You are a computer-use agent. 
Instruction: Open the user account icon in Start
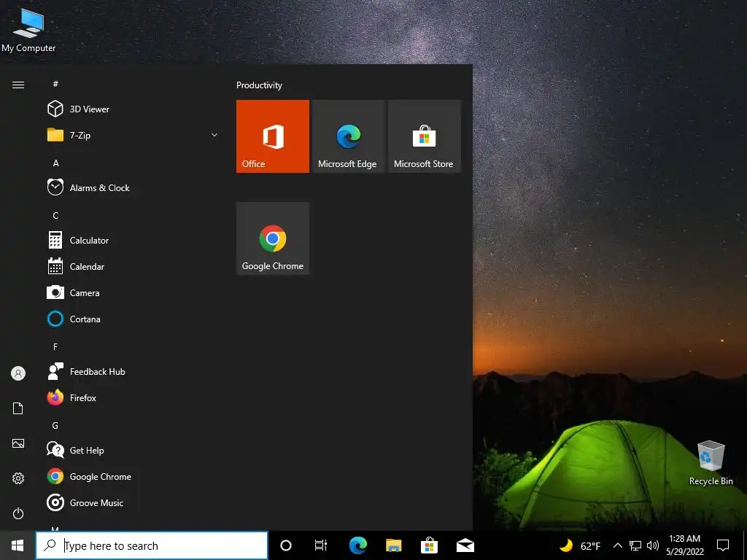click(18, 373)
